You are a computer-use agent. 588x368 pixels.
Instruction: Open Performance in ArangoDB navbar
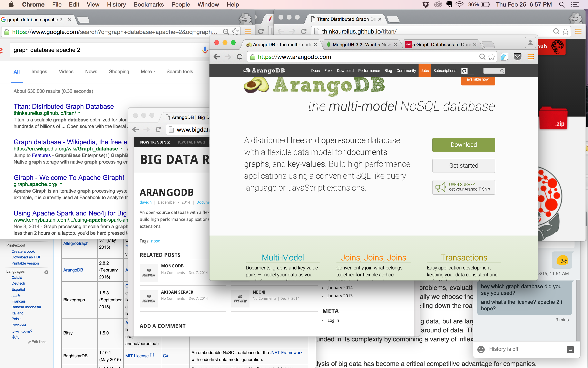click(369, 71)
